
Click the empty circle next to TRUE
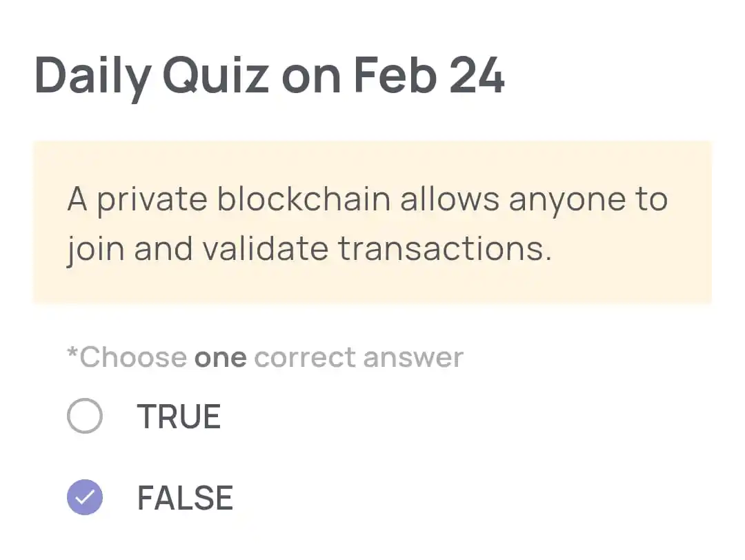pyautogui.click(x=85, y=416)
